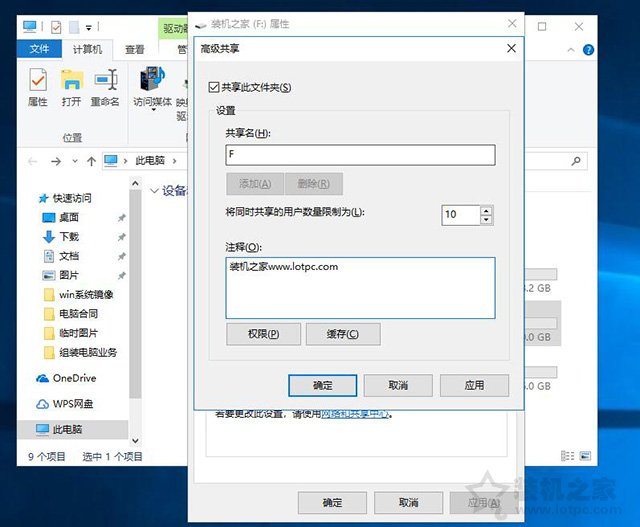Open the View (查看) ribbon tab

(135, 49)
